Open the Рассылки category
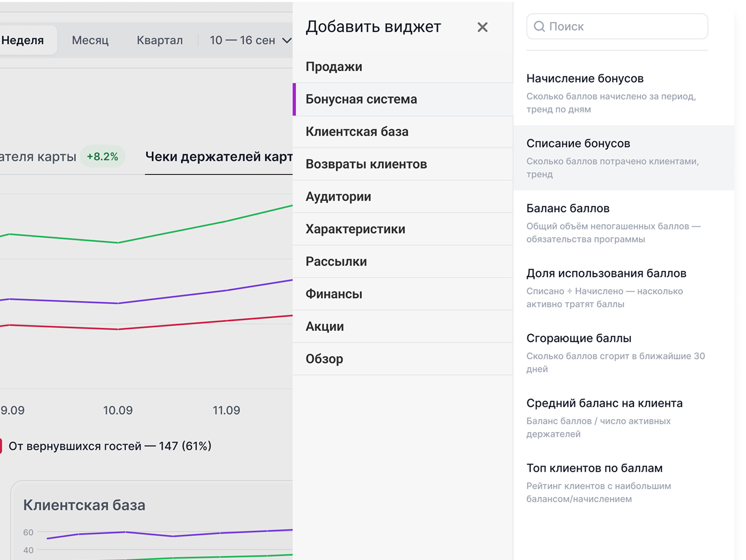 tap(403, 261)
